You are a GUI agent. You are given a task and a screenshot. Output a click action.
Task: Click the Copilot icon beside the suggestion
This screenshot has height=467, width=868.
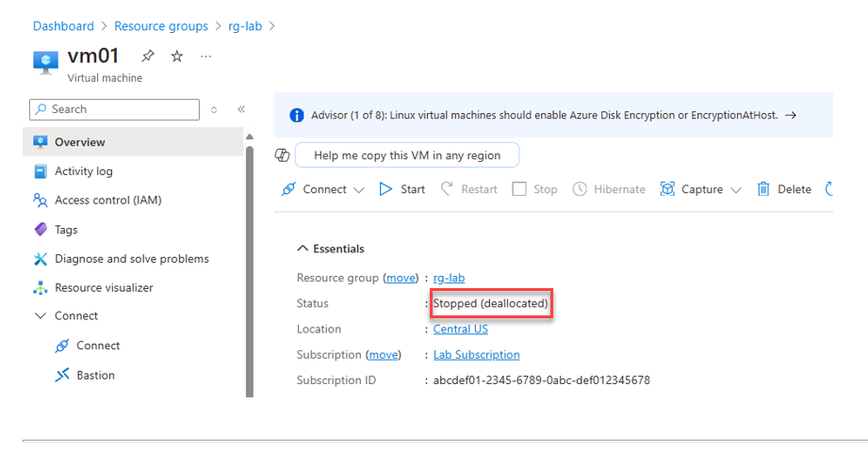tap(283, 155)
